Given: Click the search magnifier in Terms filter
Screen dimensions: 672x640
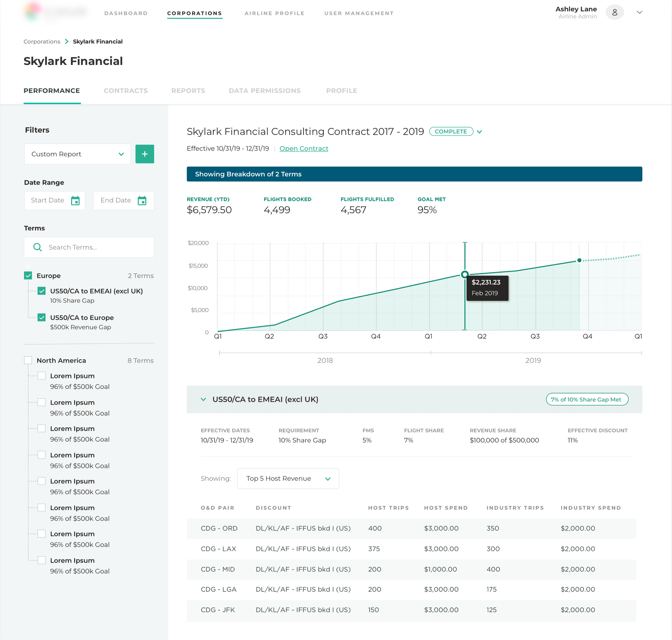Looking at the screenshot, I should point(38,247).
